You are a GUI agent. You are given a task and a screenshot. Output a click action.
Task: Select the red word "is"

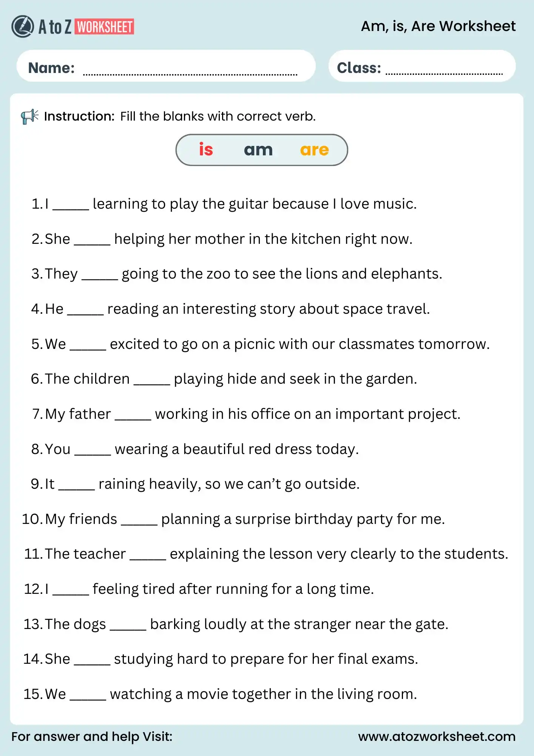click(206, 150)
